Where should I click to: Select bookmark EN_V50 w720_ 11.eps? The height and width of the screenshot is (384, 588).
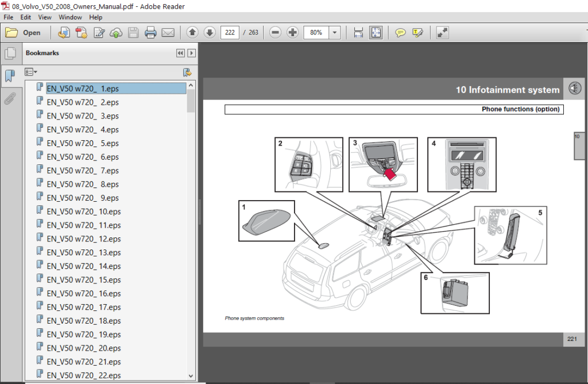pos(84,225)
